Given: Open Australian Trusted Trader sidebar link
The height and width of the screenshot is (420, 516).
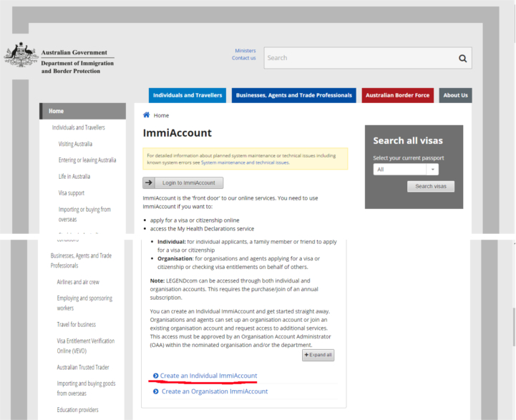Looking at the screenshot, I should pyautogui.click(x=82, y=367).
